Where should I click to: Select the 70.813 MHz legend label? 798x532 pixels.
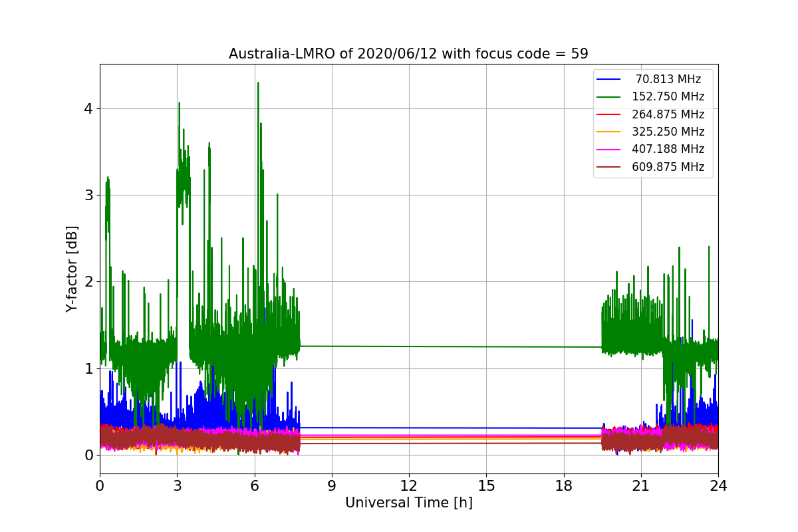tap(668, 79)
